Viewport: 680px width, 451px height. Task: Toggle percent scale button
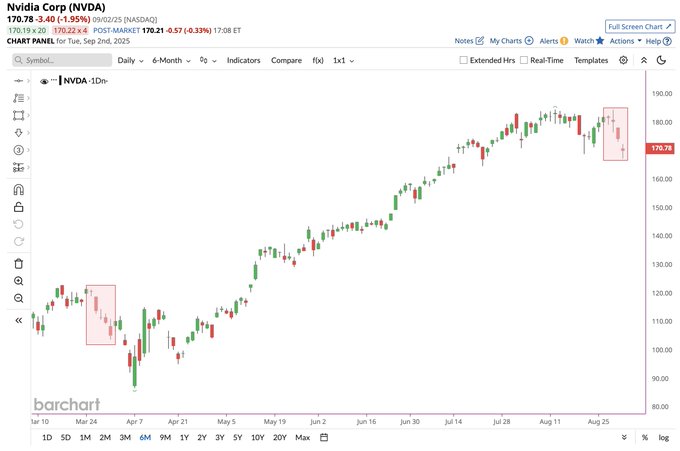(x=645, y=438)
